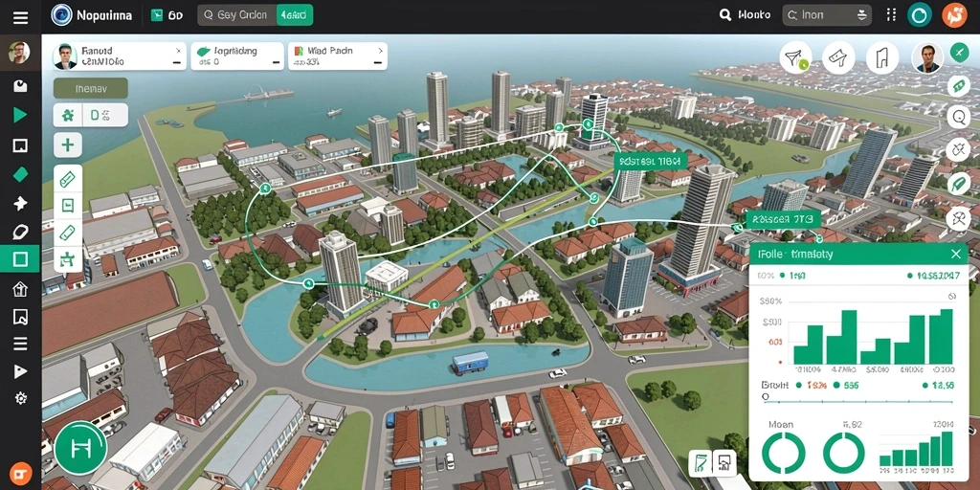Close the green statistics panel

[956, 254]
